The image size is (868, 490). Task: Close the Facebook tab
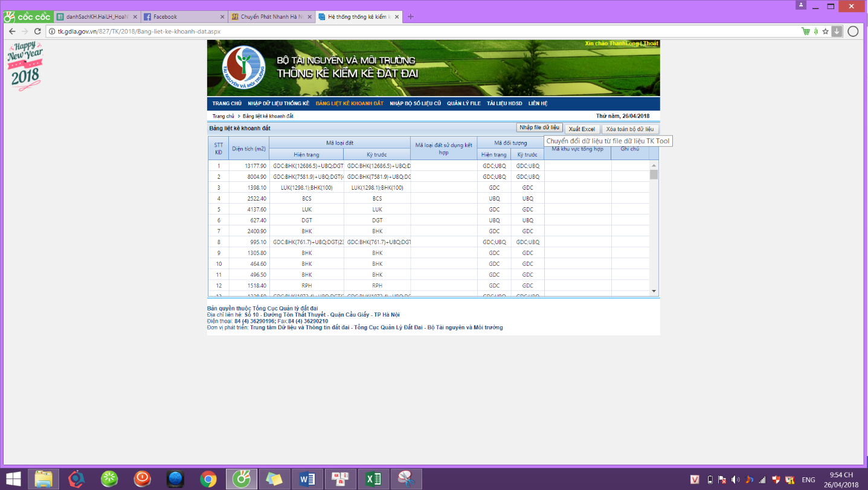222,17
